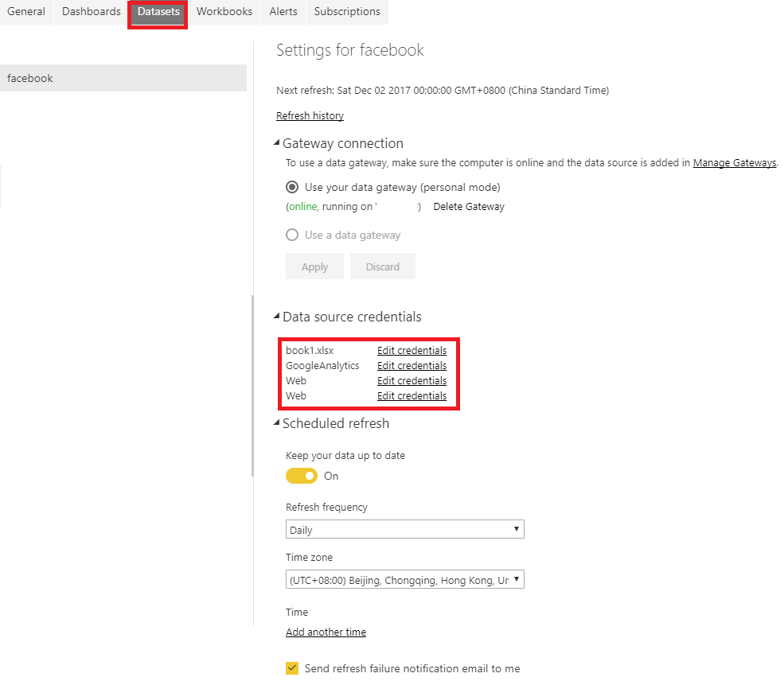Open the Time zone dropdown

405,580
